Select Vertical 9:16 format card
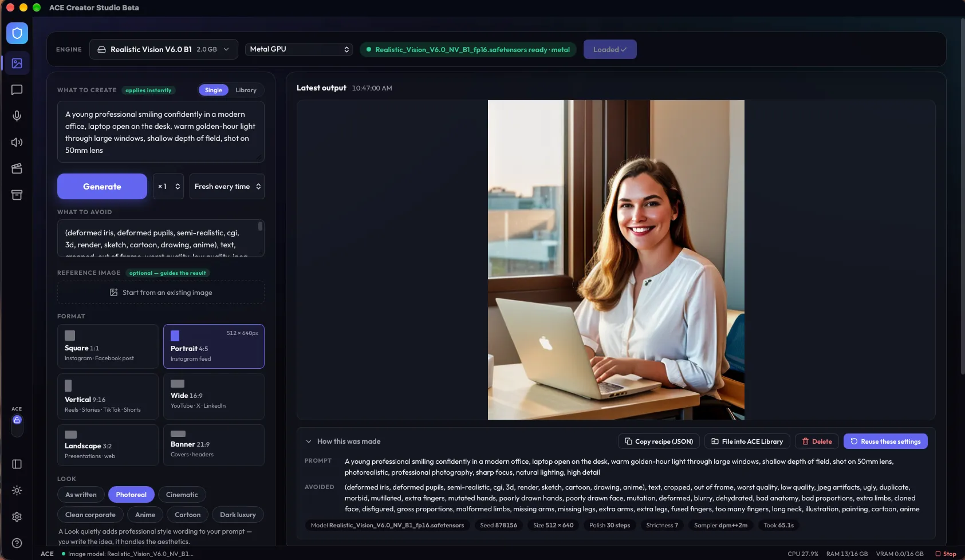Screen dimensions: 965x560 pyautogui.click(x=108, y=396)
